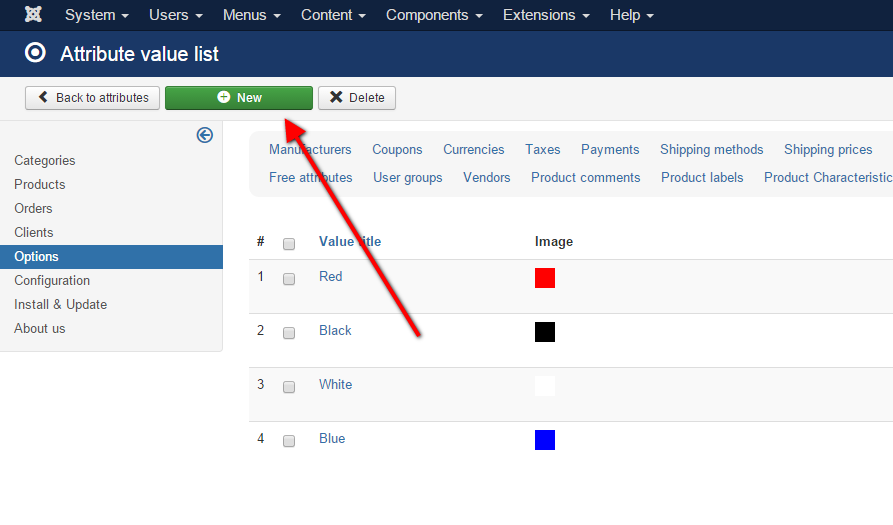
Task: Open the System dropdown menu
Action: (x=96, y=15)
